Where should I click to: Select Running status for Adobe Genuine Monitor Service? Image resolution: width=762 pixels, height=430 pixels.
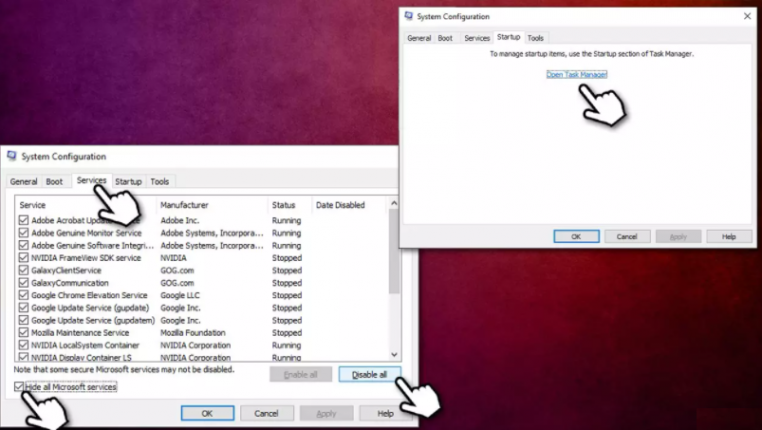tap(286, 233)
